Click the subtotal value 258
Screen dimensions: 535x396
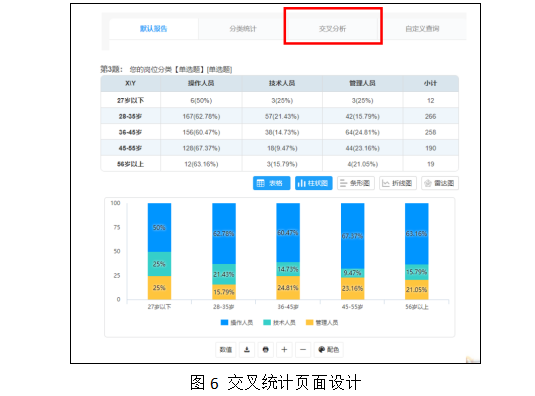[x=431, y=132]
